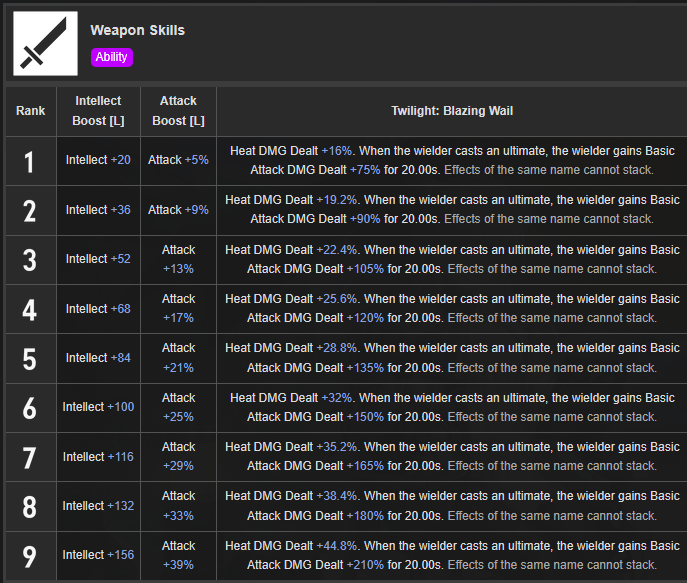687x583 pixels.
Task: Click the Intellect +36 cell
Action: coord(98,210)
